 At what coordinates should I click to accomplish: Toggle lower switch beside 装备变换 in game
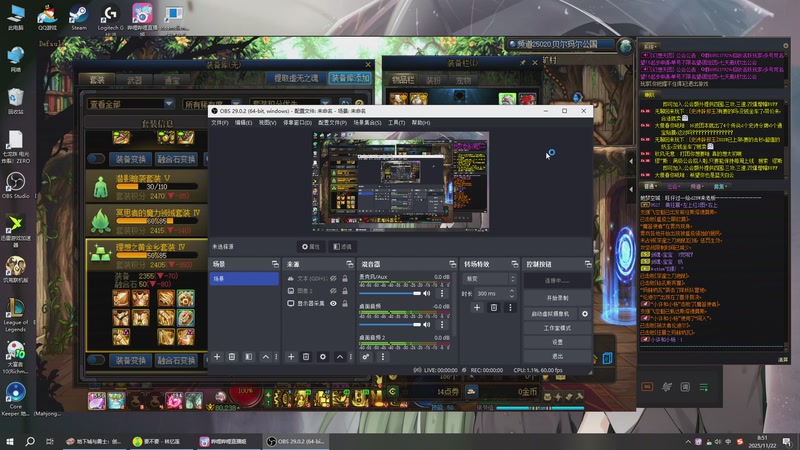(96, 360)
